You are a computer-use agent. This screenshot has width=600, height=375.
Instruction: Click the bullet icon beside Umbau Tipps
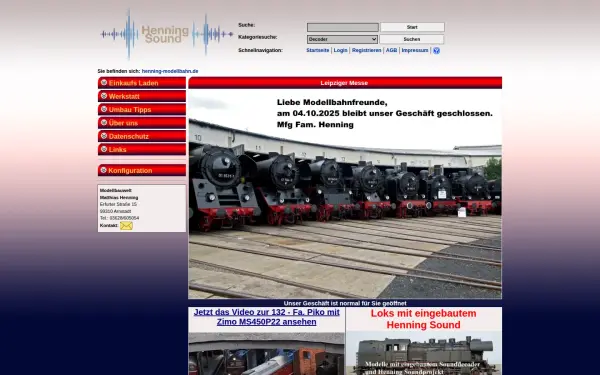point(104,109)
